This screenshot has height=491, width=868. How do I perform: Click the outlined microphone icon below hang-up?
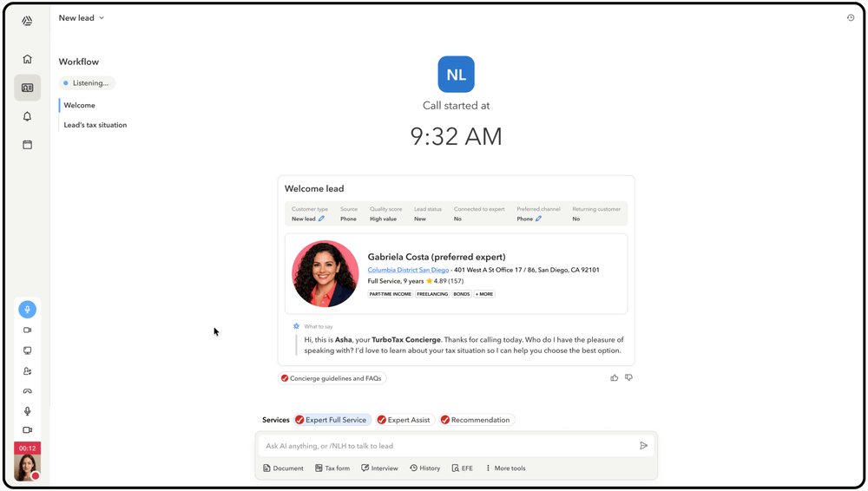pos(27,410)
